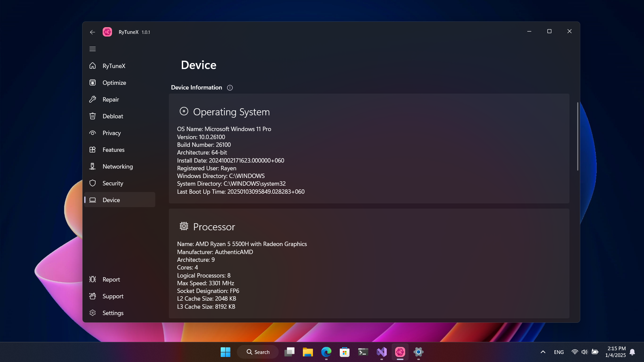Click the Registered User Rayen line

(207, 168)
